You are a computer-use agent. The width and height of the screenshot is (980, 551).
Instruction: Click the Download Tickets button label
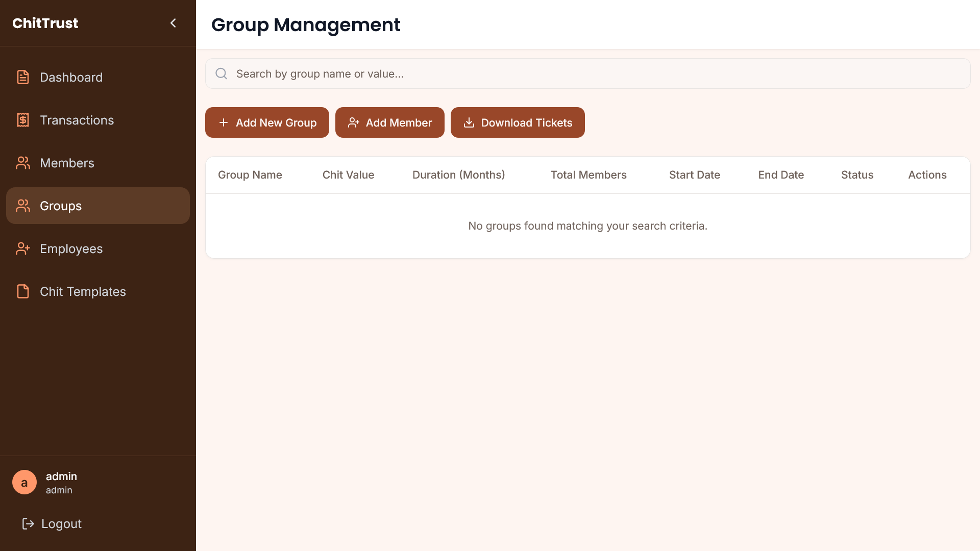527,122
